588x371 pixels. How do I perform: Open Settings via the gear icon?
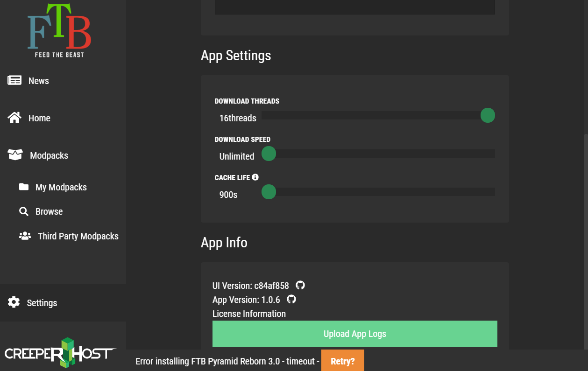click(x=14, y=302)
